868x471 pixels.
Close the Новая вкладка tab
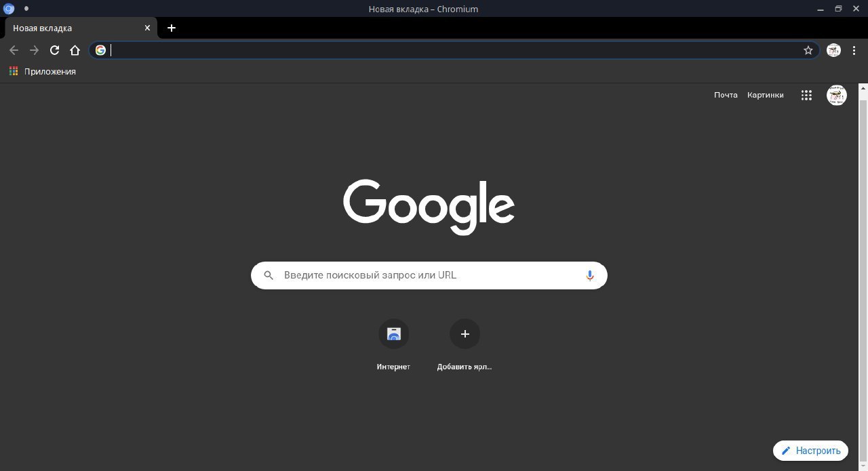click(x=147, y=28)
